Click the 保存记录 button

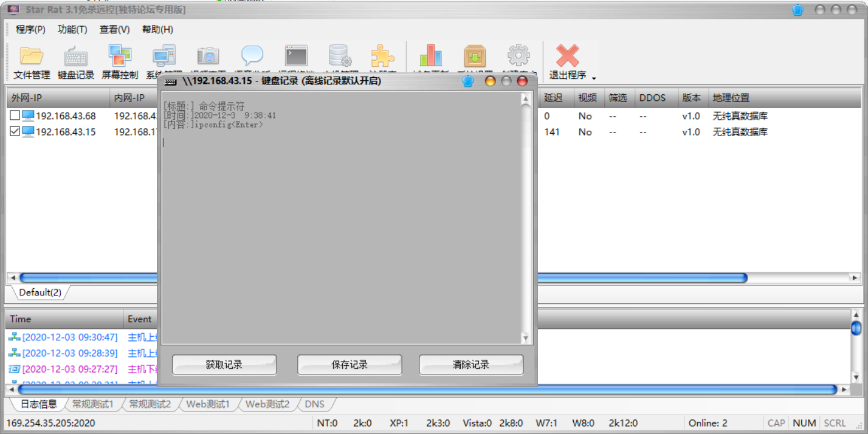pyautogui.click(x=350, y=365)
